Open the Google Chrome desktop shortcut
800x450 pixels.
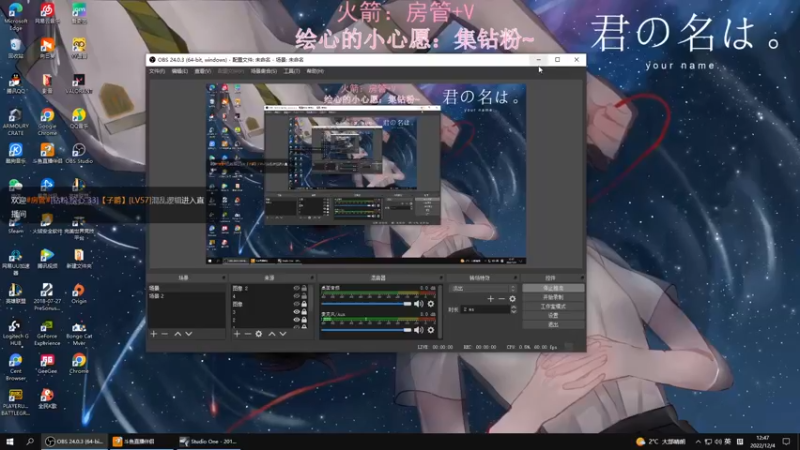click(x=47, y=122)
